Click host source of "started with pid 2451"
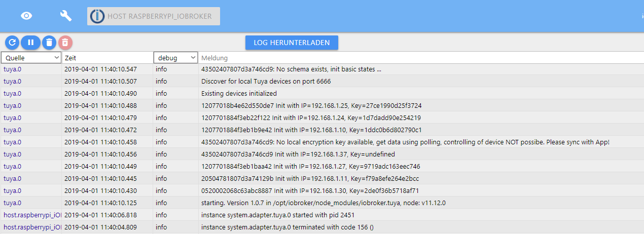Viewport: 644px width, 234px height. 32,215
